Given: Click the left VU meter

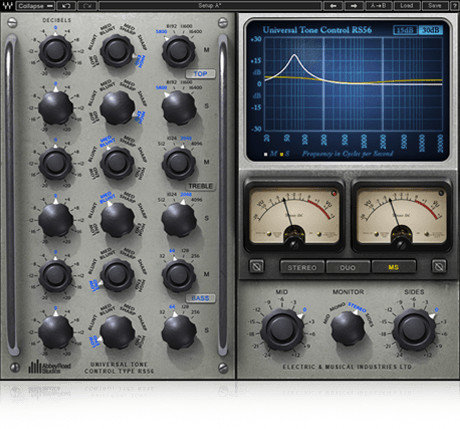Looking at the screenshot, I should click(294, 216).
